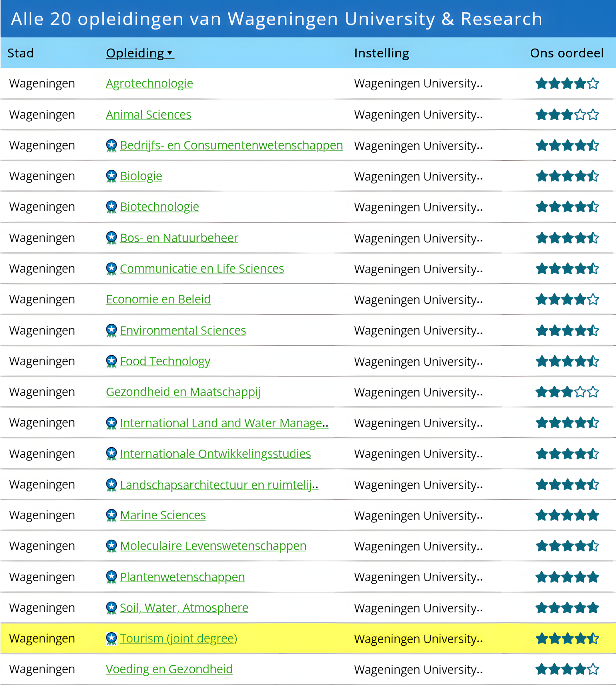Image resolution: width=616 pixels, height=685 pixels.
Task: Click the badge icon beside Environmental Sciences
Action: 111,331
